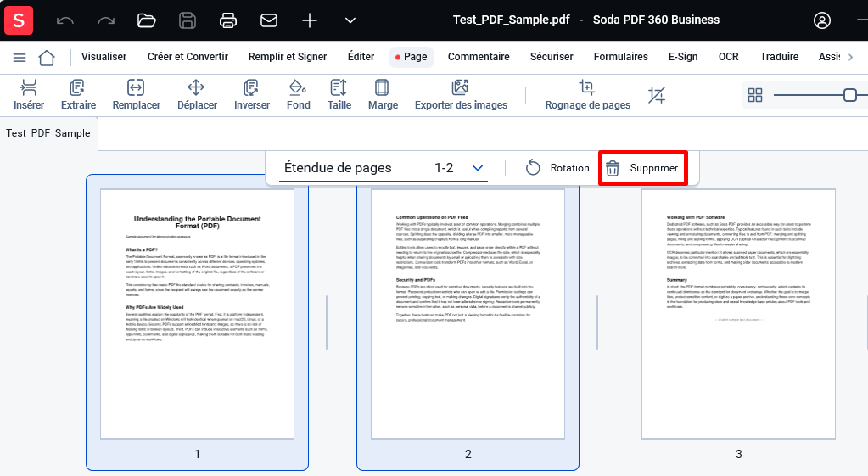
Task: Select the Test_PDF_Sample document tab
Action: click(48, 133)
